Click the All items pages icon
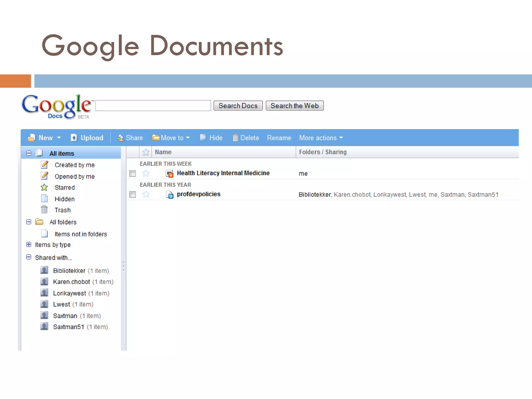Image resolution: width=532 pixels, height=399 pixels. pos(39,153)
